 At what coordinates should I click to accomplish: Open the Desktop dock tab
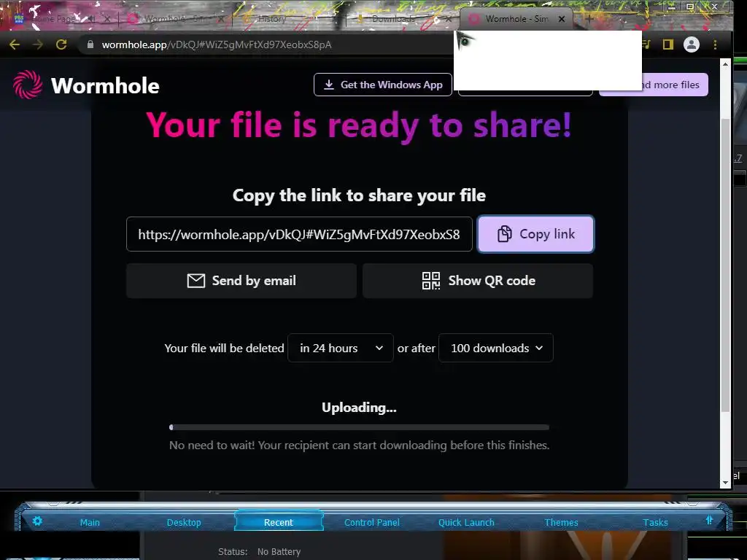coord(184,522)
